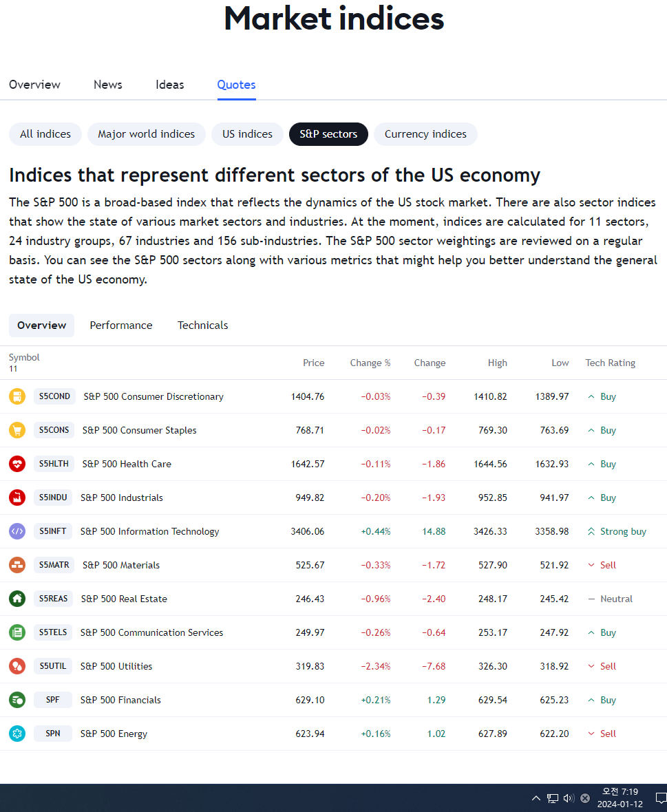Screen dimensions: 667x812
Task: Open the S5UTIL ticker link
Action: [x=53, y=666]
